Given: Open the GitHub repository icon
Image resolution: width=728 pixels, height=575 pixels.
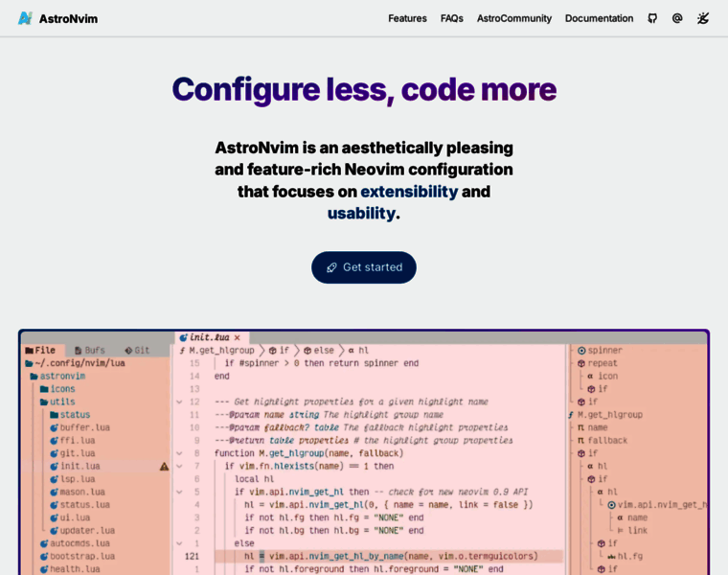Looking at the screenshot, I should point(652,18).
